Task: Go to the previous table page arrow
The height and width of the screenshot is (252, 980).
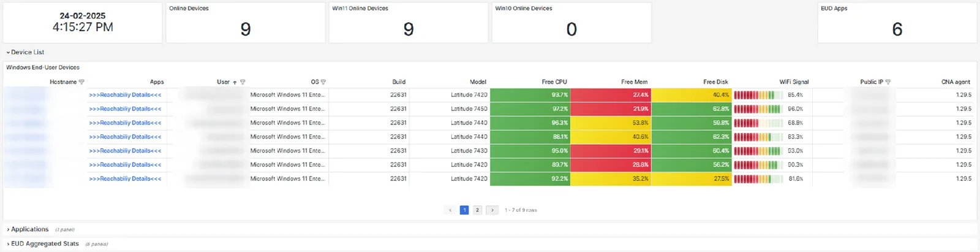Action: click(450, 210)
